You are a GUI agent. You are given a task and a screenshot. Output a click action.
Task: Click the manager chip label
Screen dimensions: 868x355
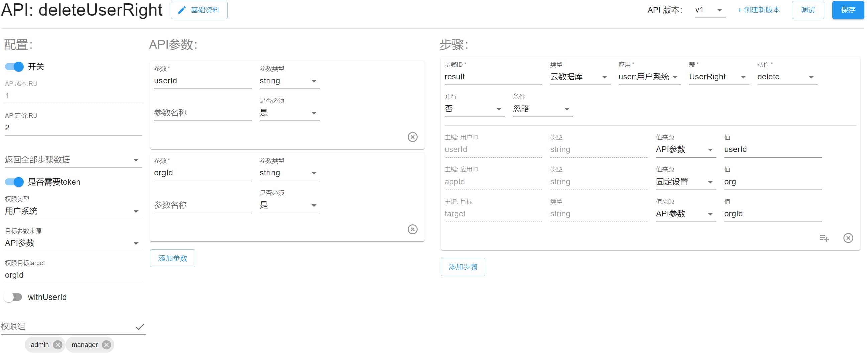85,345
